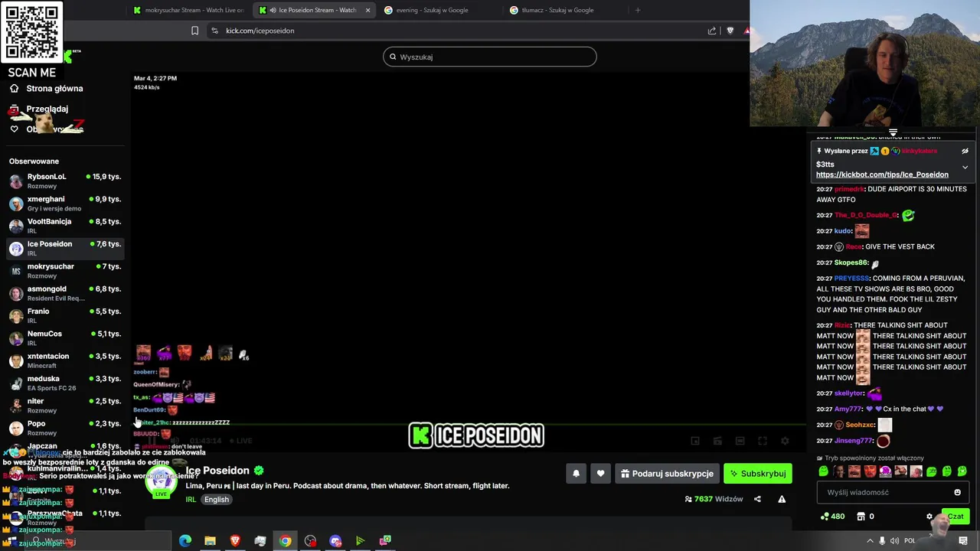Click chat username Amy777
The width and height of the screenshot is (980, 551).
point(848,409)
